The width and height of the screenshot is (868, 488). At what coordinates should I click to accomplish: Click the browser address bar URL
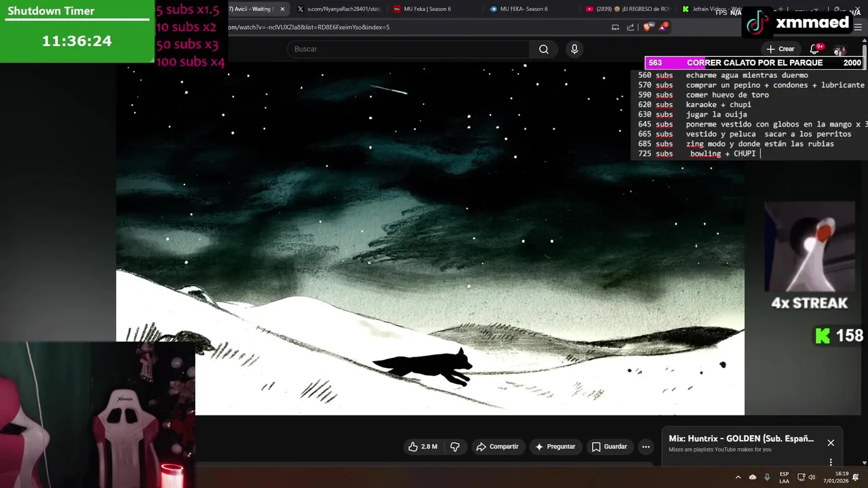click(309, 27)
